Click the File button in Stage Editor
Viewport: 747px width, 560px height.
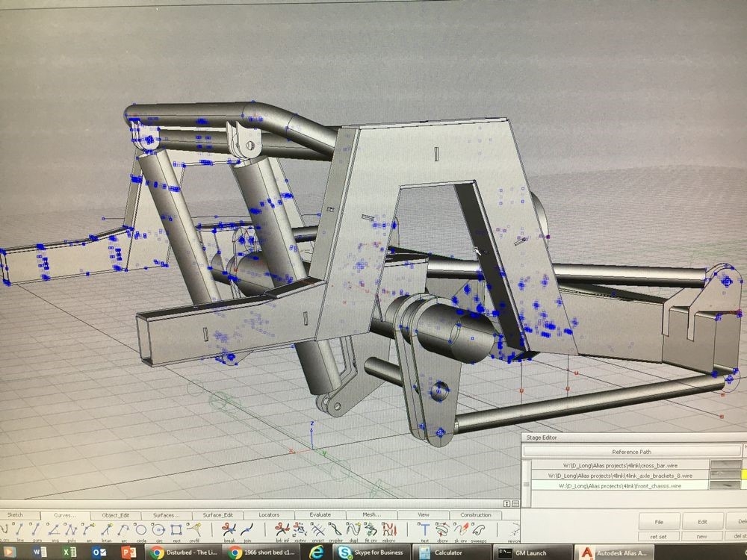[658, 521]
